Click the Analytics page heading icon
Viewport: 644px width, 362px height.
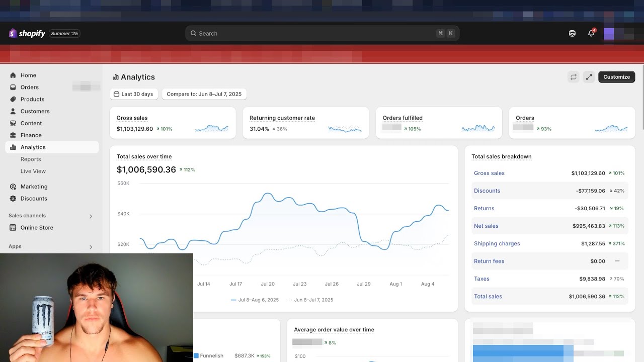116,77
